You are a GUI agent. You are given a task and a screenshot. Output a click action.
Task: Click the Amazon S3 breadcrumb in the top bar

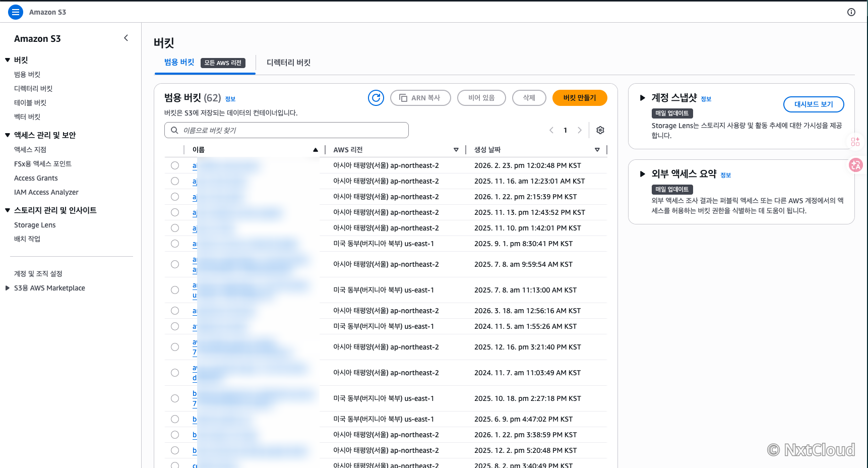[x=47, y=12]
